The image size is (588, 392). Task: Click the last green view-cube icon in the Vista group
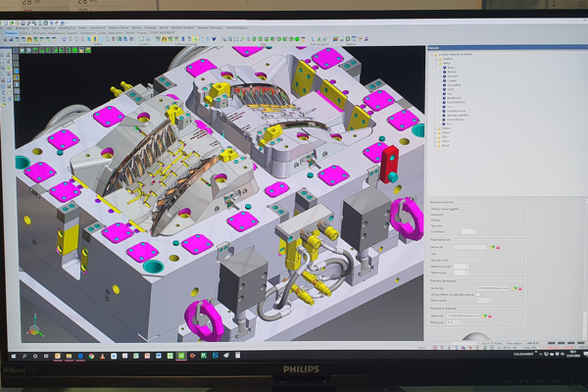(x=297, y=39)
